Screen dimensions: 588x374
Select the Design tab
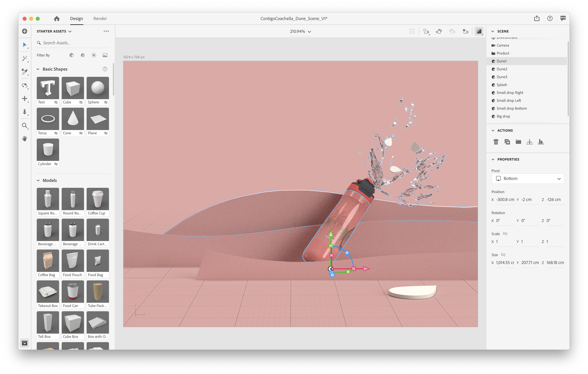[76, 19]
